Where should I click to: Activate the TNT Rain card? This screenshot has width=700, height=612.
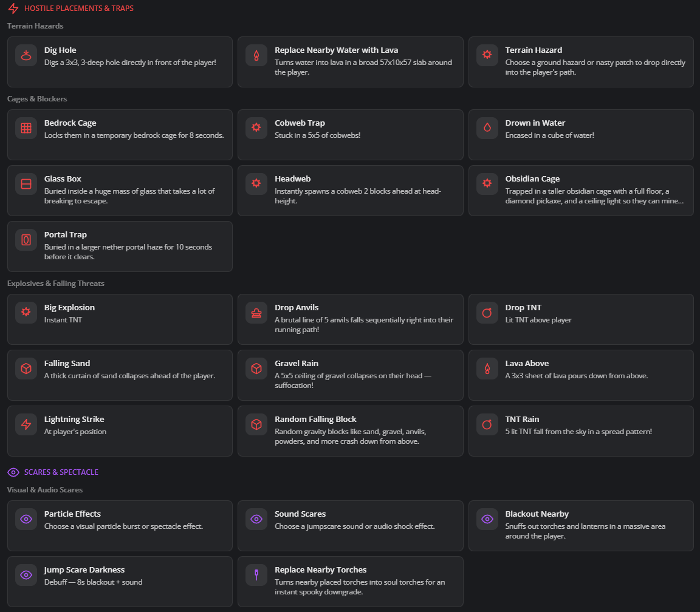pos(582,431)
